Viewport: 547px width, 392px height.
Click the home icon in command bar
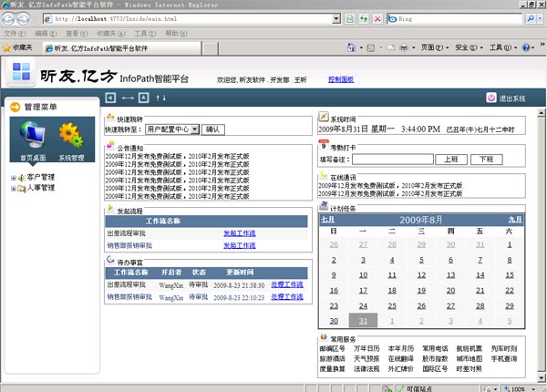pyautogui.click(x=351, y=47)
